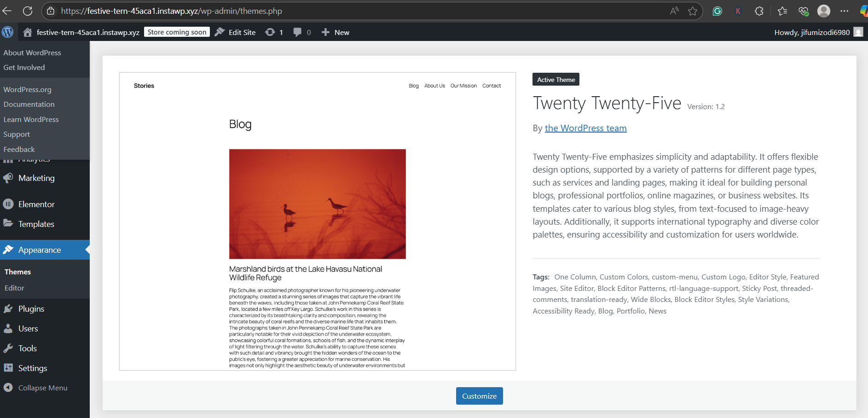The image size is (868, 418).
Task: Open the red K extension icon
Action: (738, 11)
